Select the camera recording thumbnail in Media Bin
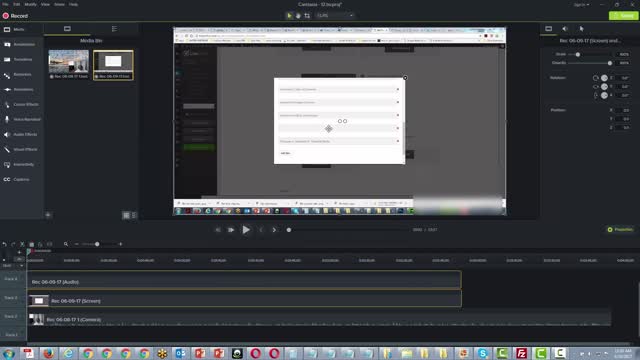 (69, 64)
